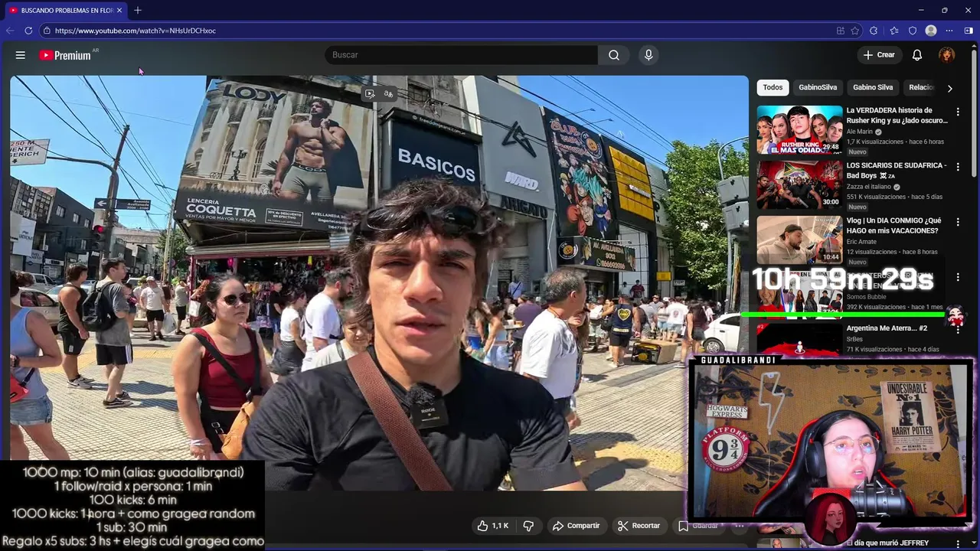This screenshot has width=980, height=551.
Task: Click the video enhance overlay icon
Action: [x=370, y=94]
